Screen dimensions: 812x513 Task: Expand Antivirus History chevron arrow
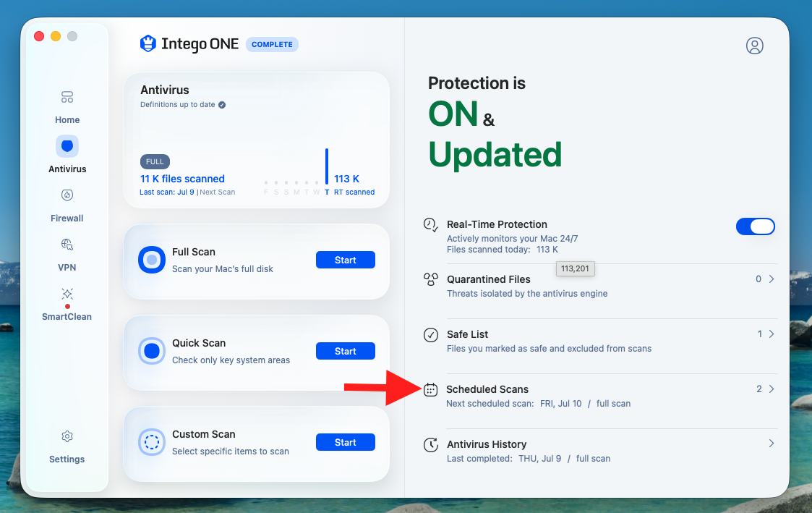click(772, 443)
